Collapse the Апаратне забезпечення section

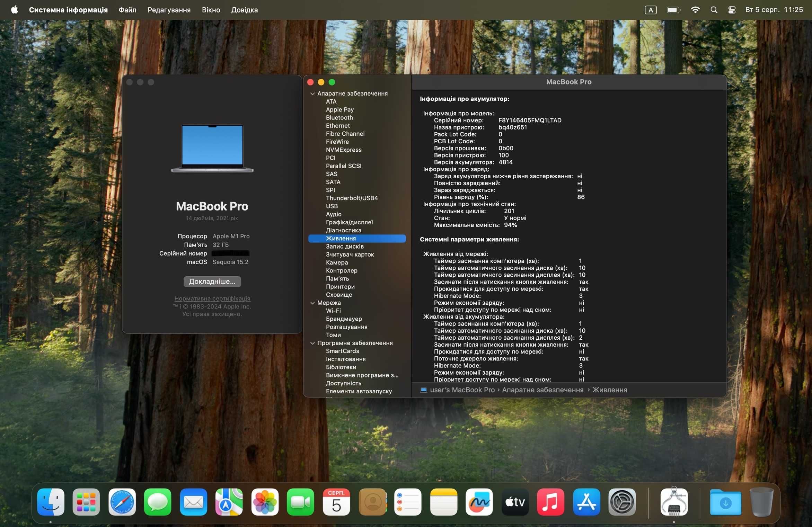point(312,93)
